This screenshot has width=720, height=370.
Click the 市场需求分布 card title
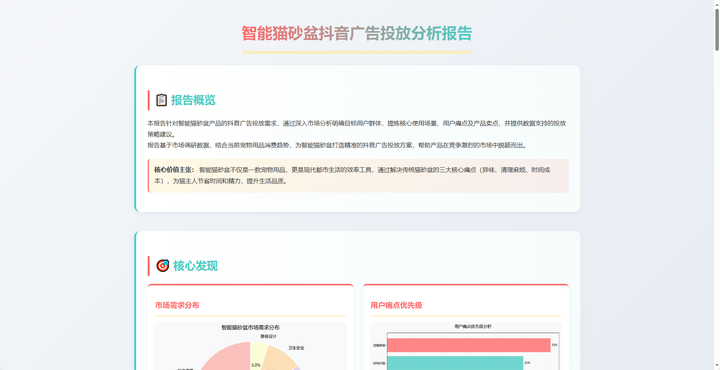tap(177, 305)
